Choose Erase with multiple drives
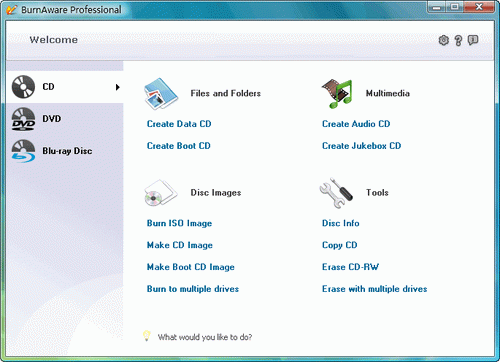Image resolution: width=500 pixels, height=362 pixels. point(374,289)
